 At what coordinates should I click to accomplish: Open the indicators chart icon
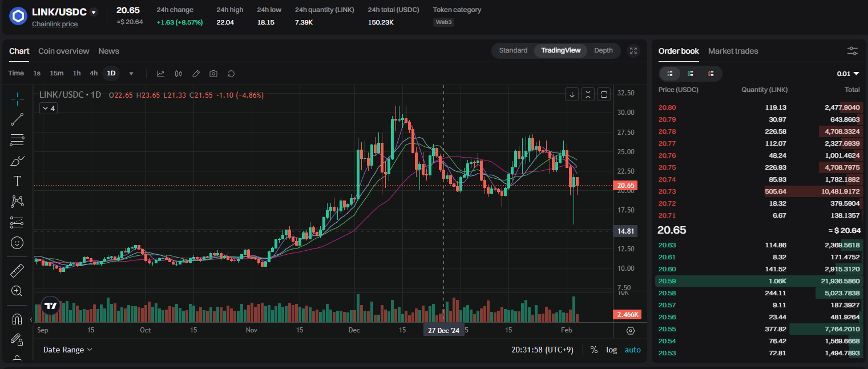(x=160, y=73)
